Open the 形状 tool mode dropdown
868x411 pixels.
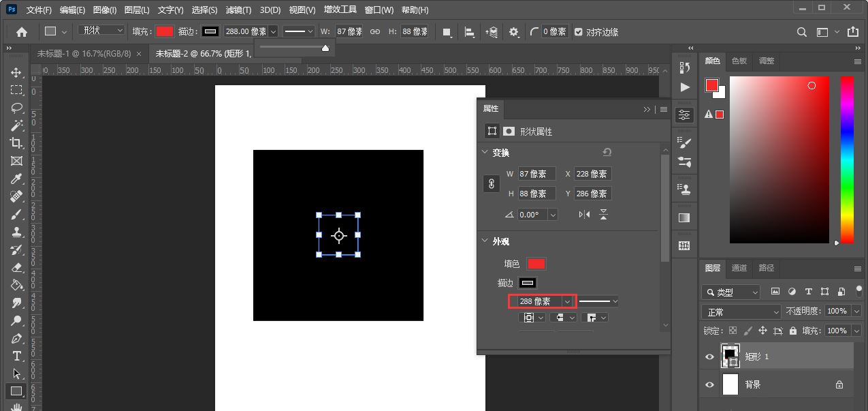tap(102, 31)
